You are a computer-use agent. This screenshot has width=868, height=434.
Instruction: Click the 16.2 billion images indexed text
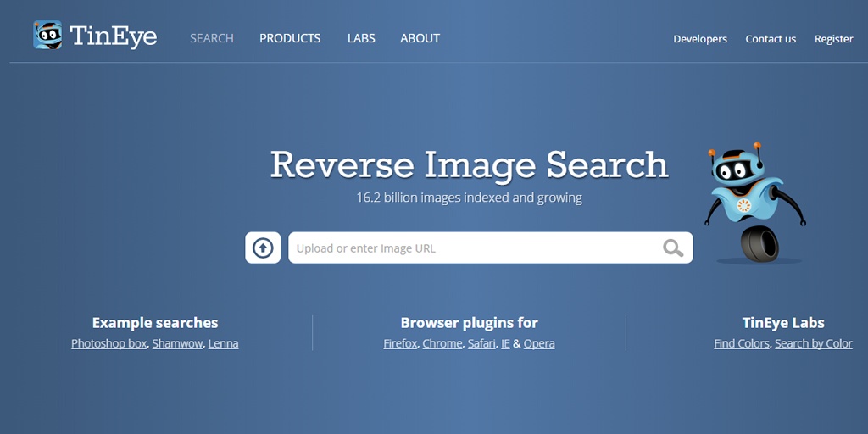point(470,198)
